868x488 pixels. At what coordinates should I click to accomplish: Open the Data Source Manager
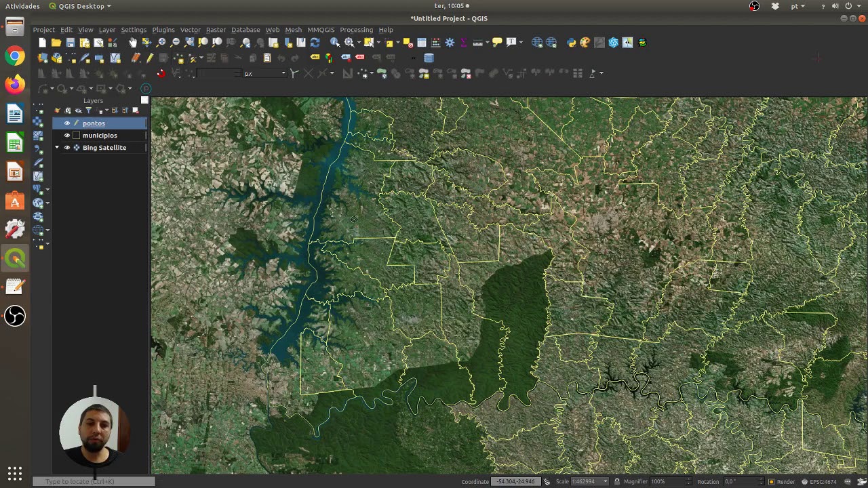point(42,58)
